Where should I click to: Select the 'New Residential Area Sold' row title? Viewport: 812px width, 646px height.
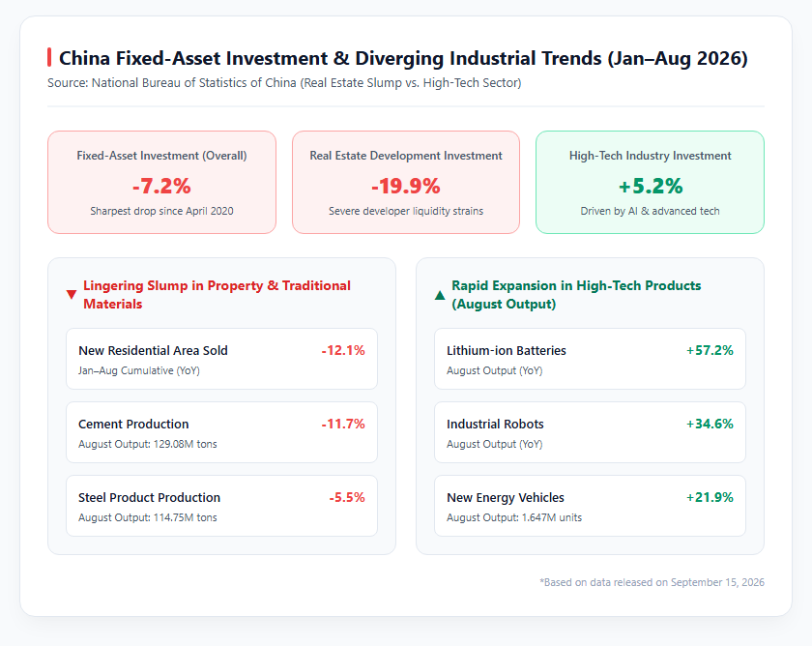pyautogui.click(x=153, y=351)
